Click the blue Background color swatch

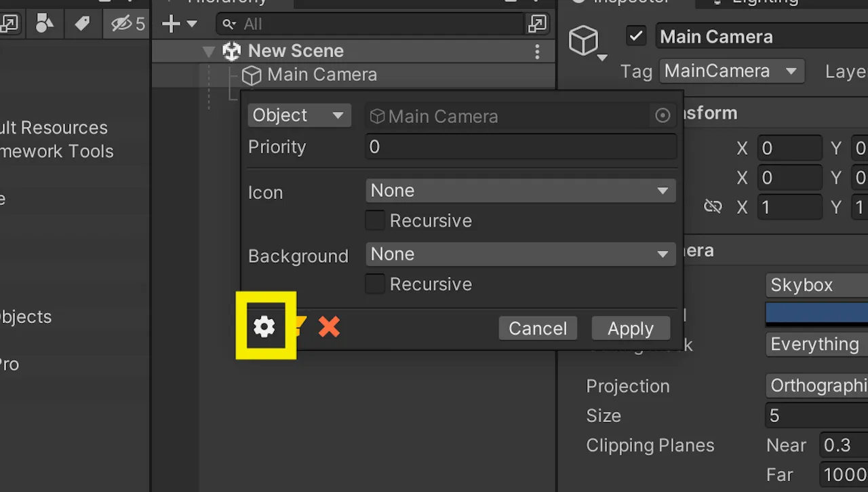[816, 314]
